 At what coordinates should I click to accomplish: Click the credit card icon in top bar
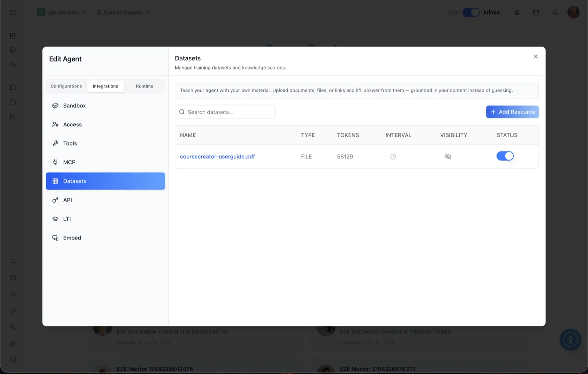(536, 13)
